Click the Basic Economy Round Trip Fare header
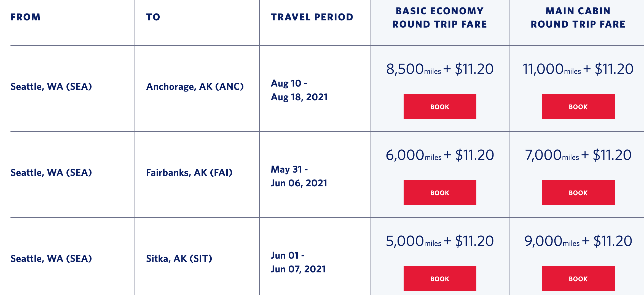The width and height of the screenshot is (644, 295). pos(440,18)
